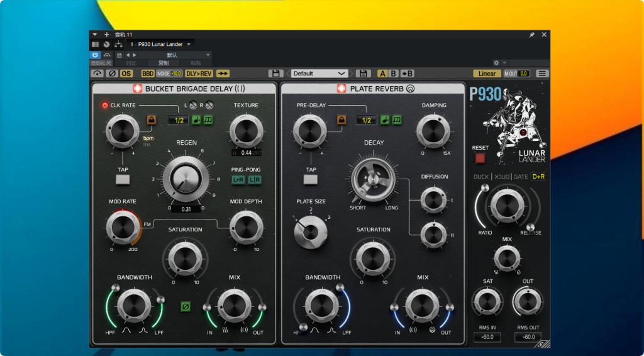Copy A to B with the arrow-B button
The height and width of the screenshot is (356, 644).
tap(407, 74)
